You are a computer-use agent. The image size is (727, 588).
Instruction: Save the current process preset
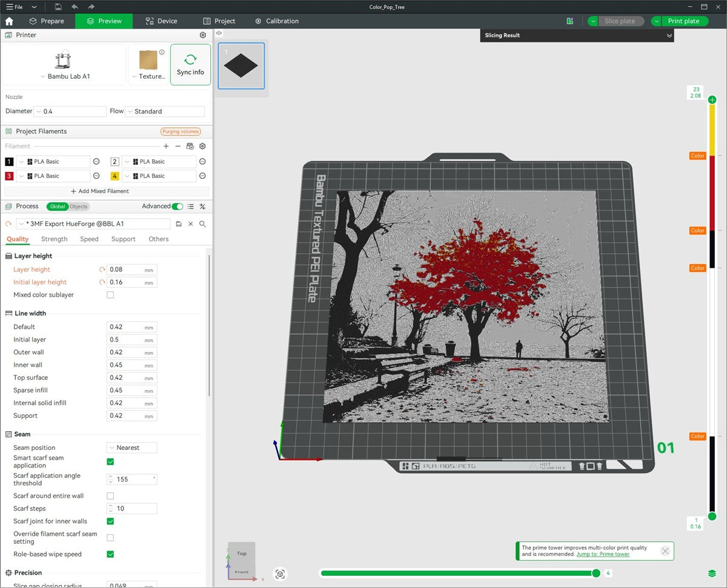tap(179, 223)
